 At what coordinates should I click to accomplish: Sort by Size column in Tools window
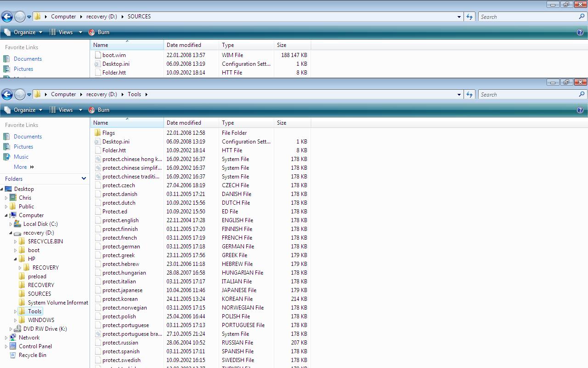click(x=292, y=123)
